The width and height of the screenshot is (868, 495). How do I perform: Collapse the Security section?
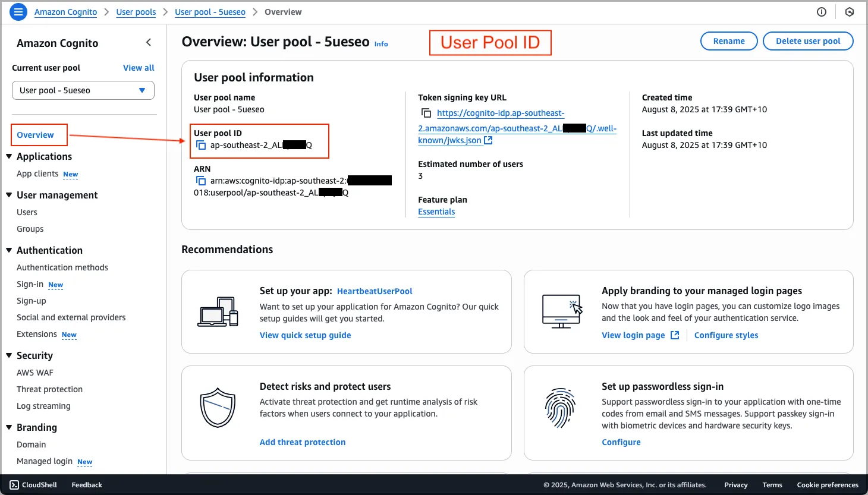(x=9, y=355)
